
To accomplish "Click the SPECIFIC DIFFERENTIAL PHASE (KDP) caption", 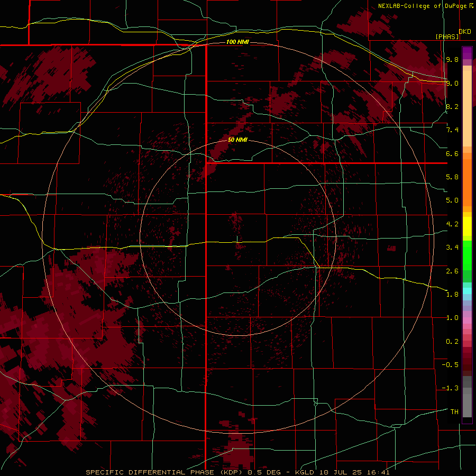I will click(165, 472).
